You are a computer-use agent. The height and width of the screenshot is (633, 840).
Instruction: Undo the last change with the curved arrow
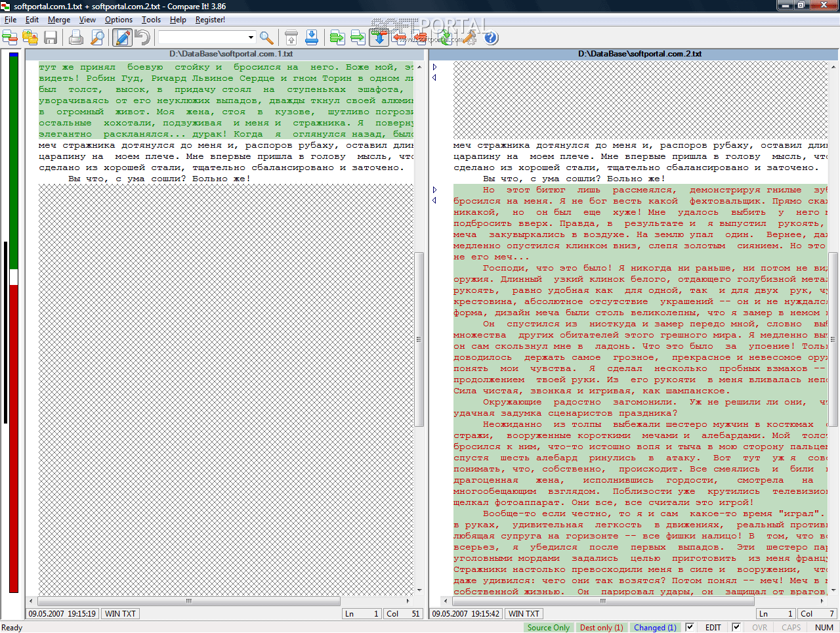(x=142, y=37)
